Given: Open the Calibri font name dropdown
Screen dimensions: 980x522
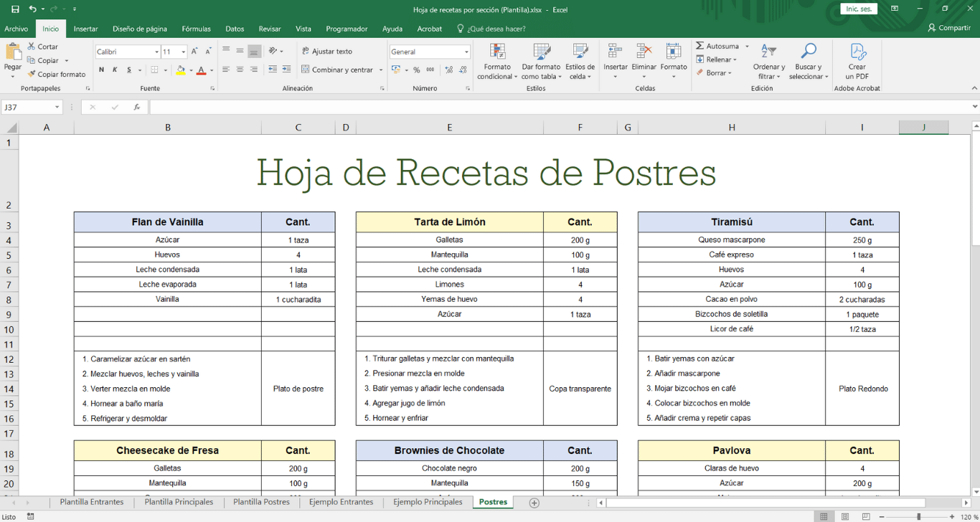Looking at the screenshot, I should [x=156, y=52].
